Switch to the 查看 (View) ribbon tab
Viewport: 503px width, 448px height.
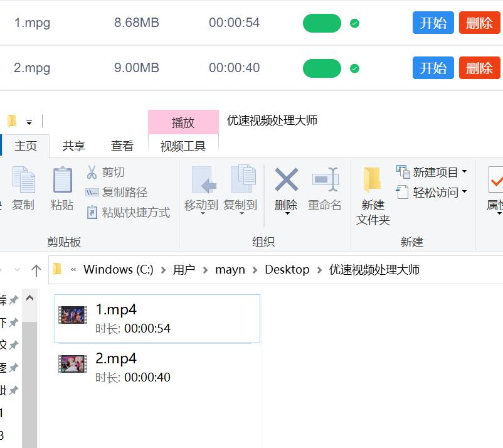click(122, 146)
